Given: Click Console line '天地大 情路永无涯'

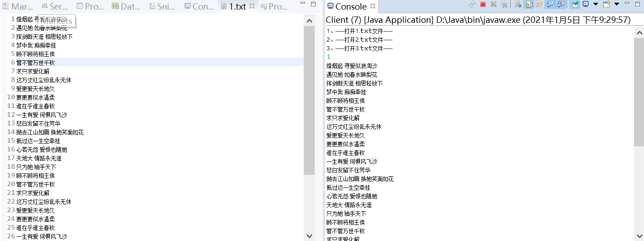Looking at the screenshot, I should (349, 205).
